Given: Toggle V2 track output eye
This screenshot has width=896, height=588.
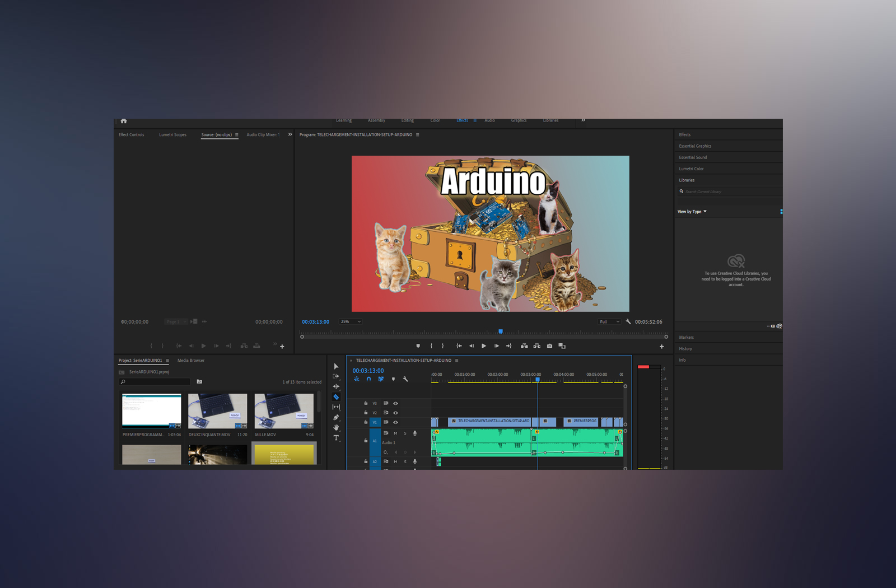Looking at the screenshot, I should (395, 413).
